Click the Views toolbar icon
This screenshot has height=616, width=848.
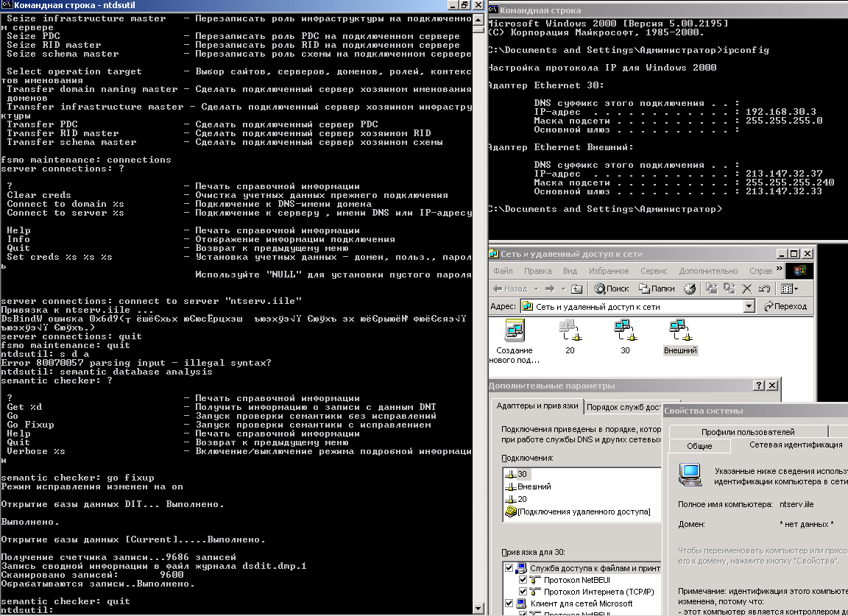[786, 288]
